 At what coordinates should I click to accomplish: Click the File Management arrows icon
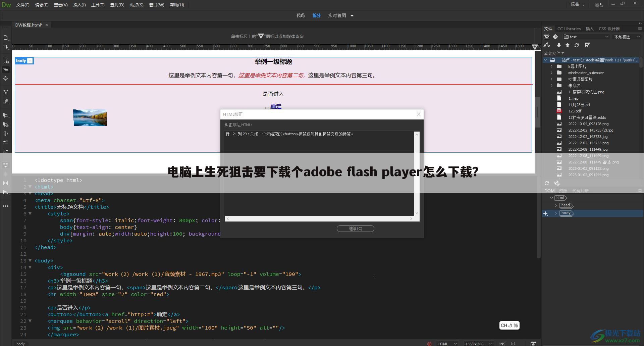pos(6,47)
